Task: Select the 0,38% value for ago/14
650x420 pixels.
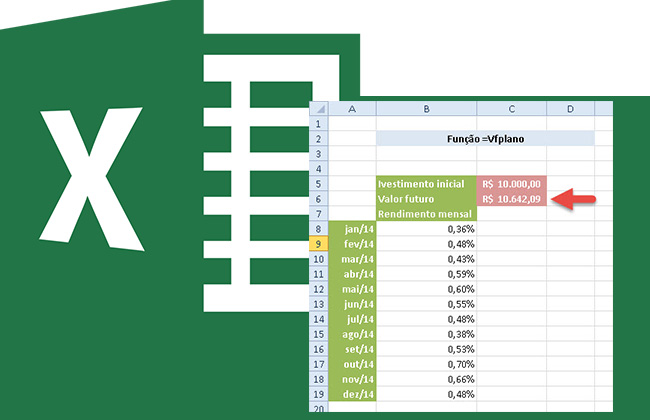Action: pos(427,334)
